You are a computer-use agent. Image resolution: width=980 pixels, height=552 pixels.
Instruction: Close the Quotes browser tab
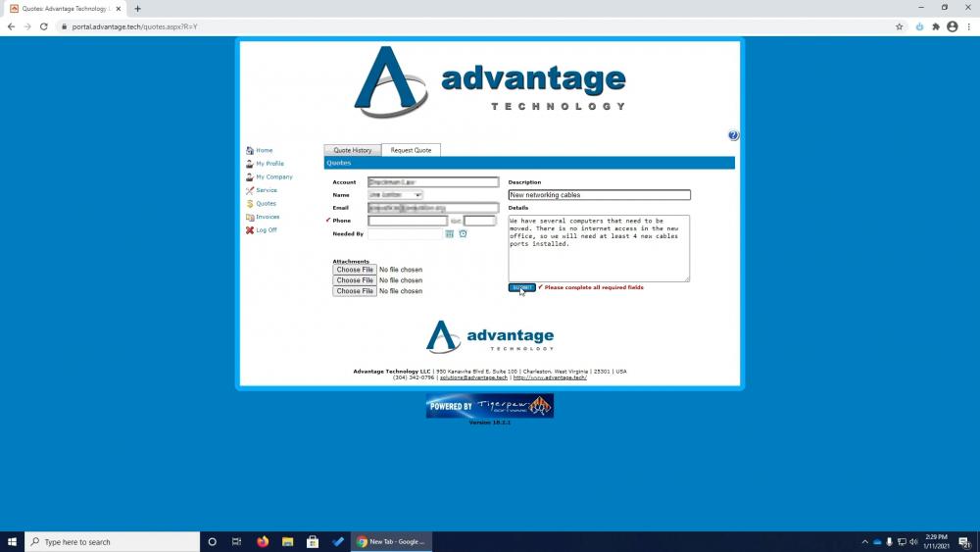[119, 9]
